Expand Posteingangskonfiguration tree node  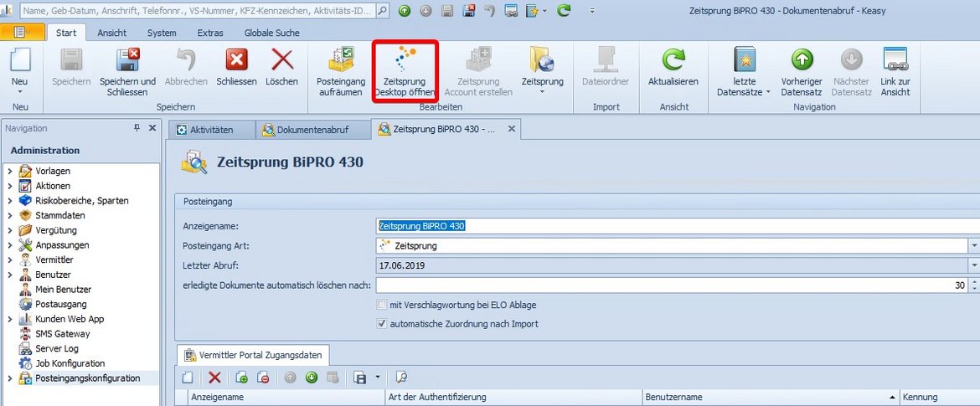click(x=9, y=378)
